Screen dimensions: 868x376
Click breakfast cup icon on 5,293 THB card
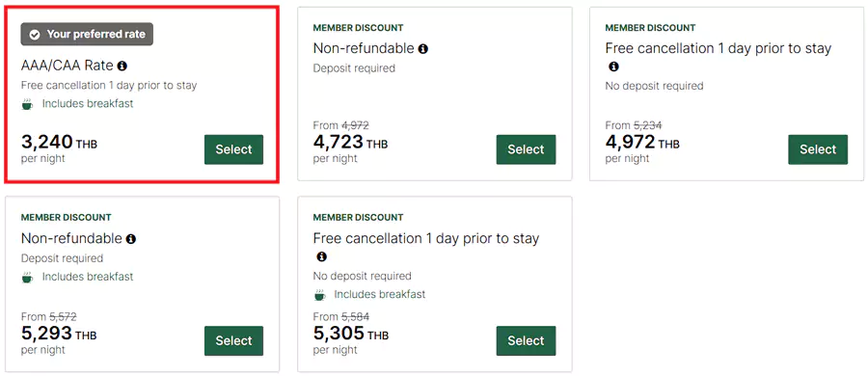point(27,277)
